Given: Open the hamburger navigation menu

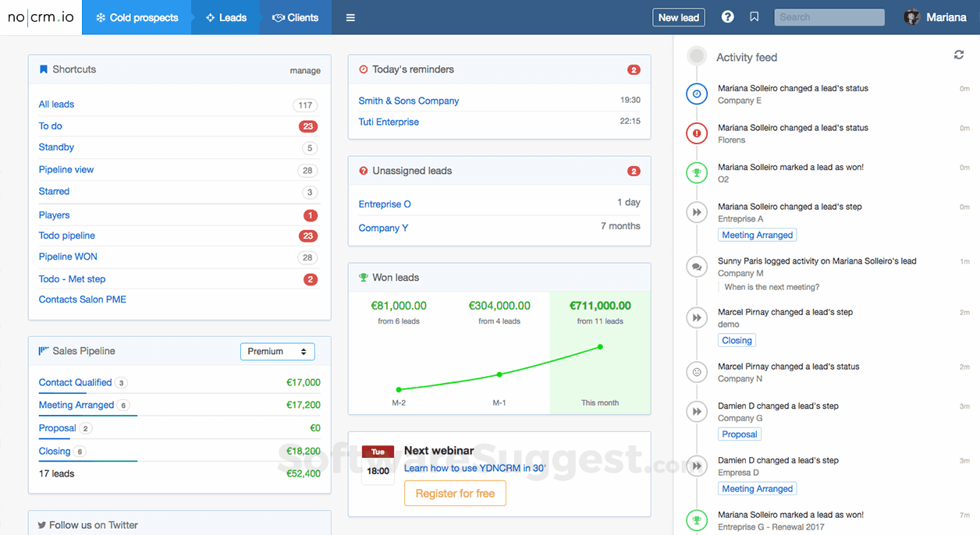Looking at the screenshot, I should [350, 16].
